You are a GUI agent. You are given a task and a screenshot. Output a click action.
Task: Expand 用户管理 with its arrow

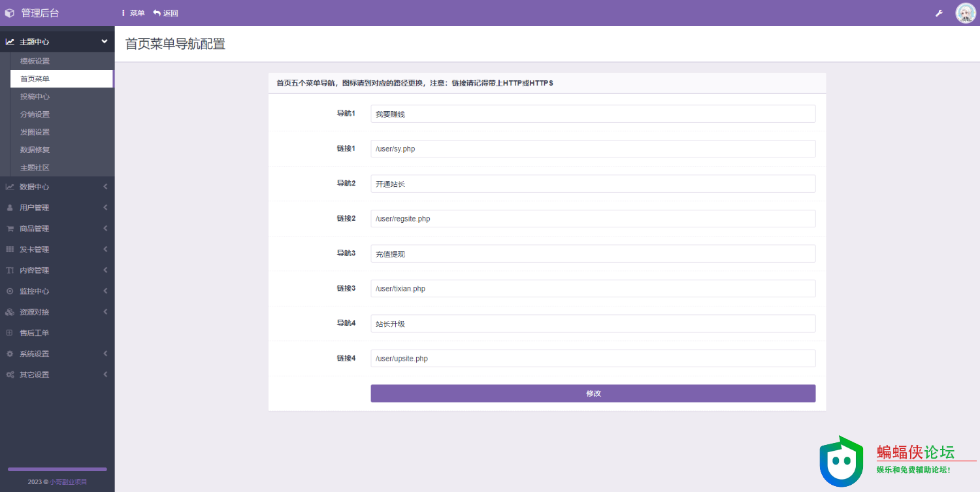pos(105,208)
